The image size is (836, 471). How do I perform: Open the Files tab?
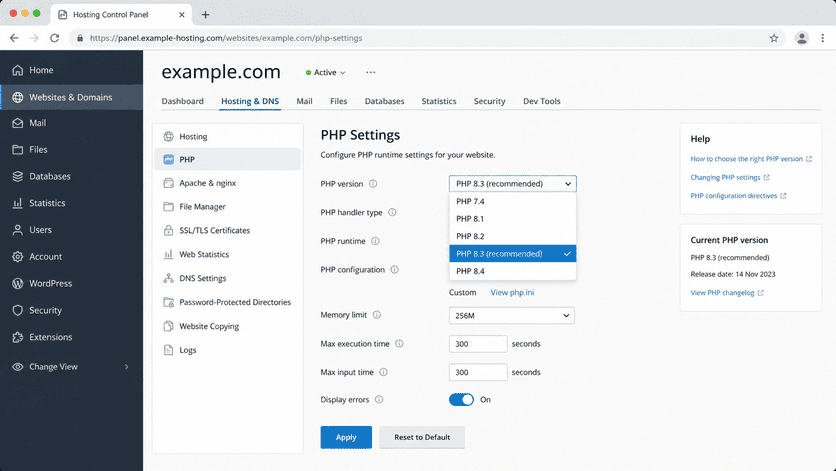339,101
